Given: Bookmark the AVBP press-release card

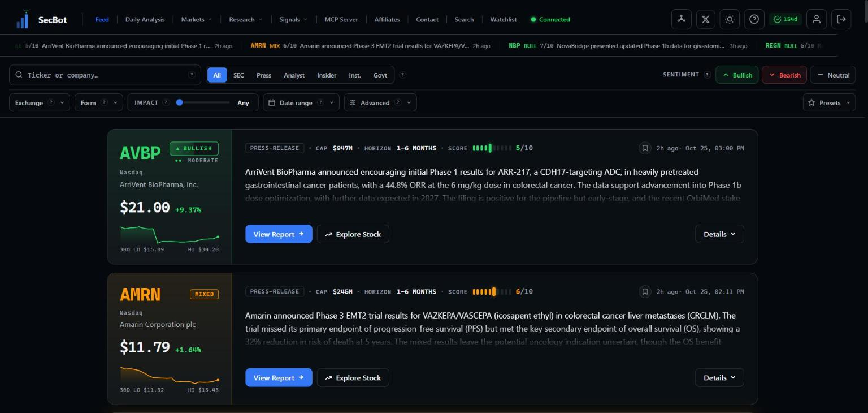Looking at the screenshot, I should [x=645, y=148].
